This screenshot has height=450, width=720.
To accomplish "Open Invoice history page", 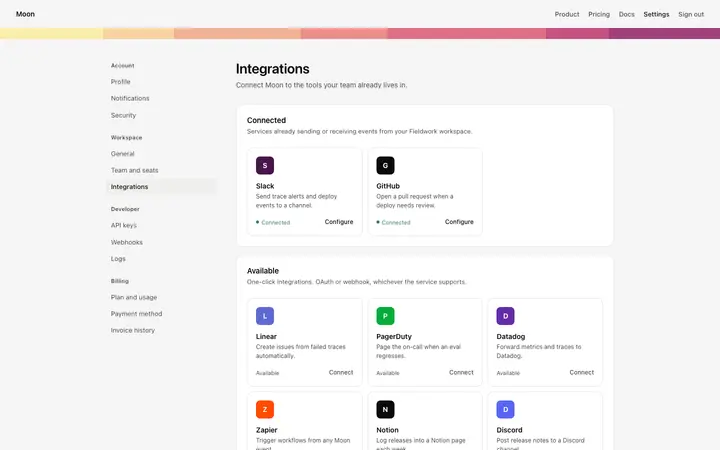I will click(133, 330).
